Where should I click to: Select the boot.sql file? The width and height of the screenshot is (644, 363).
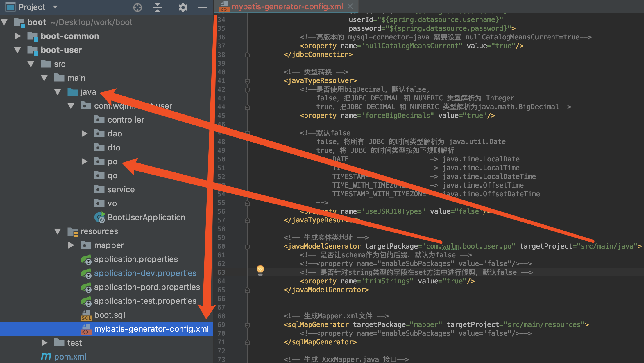point(110,315)
